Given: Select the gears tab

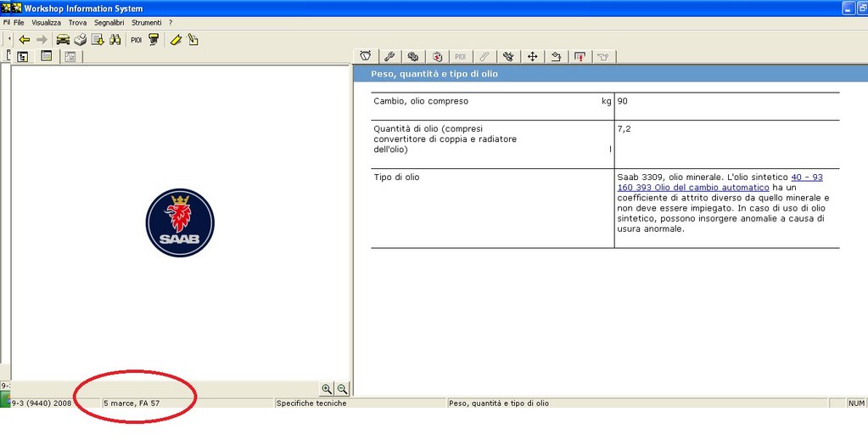Looking at the screenshot, I should (413, 57).
